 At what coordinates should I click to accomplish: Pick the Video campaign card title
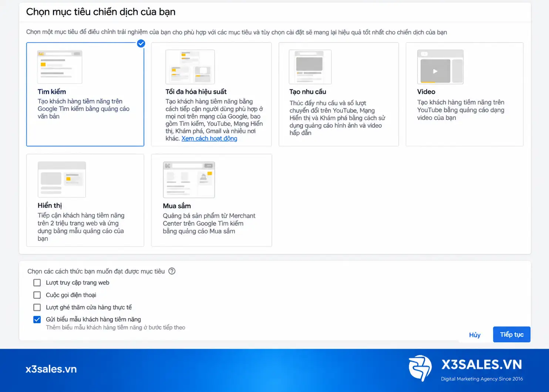tap(426, 92)
